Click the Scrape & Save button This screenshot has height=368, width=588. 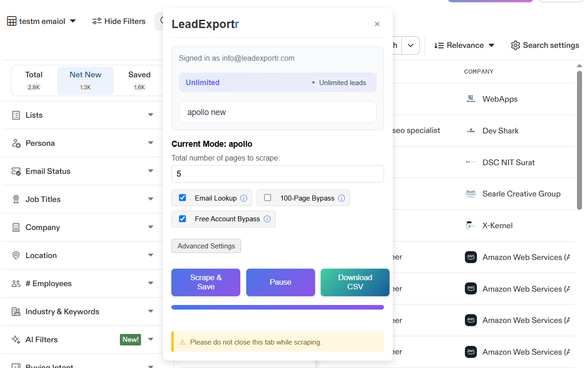[206, 282]
